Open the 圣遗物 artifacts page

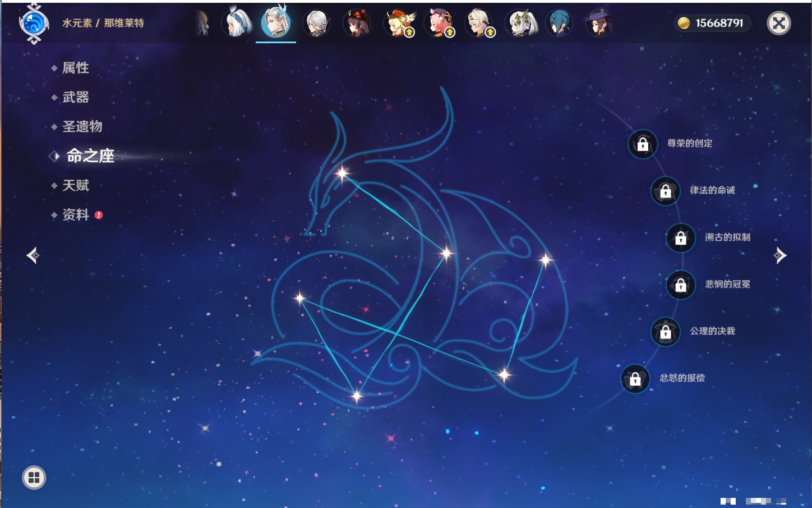tap(82, 126)
